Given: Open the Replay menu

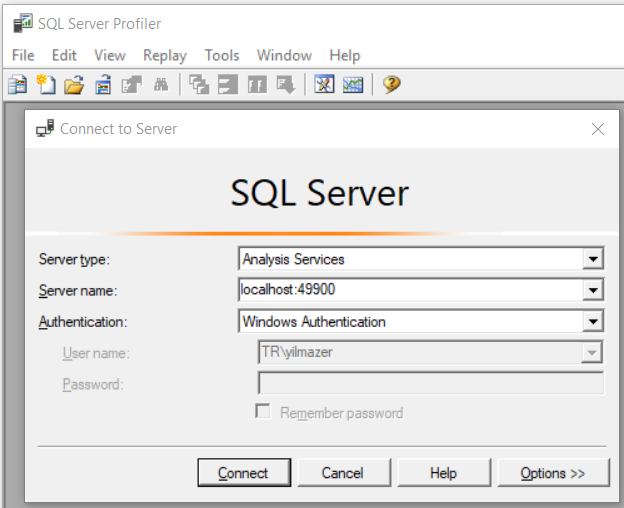Looking at the screenshot, I should (x=165, y=55).
